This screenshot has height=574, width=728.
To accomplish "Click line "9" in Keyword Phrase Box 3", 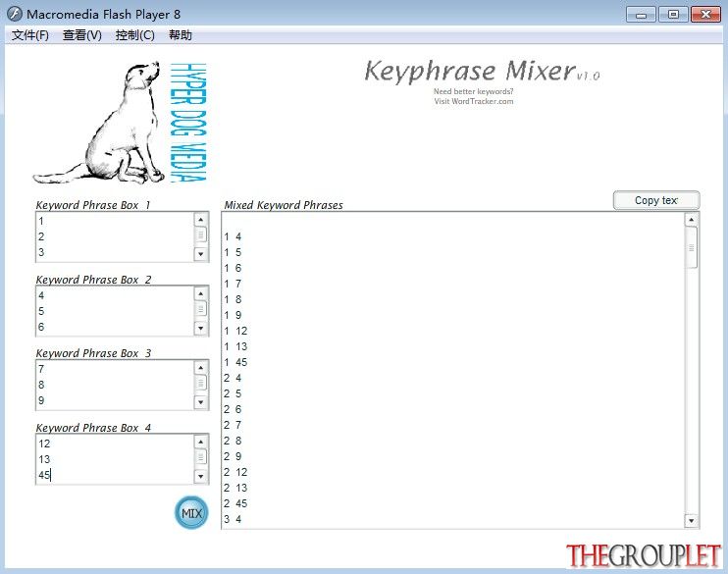I will click(x=41, y=400).
